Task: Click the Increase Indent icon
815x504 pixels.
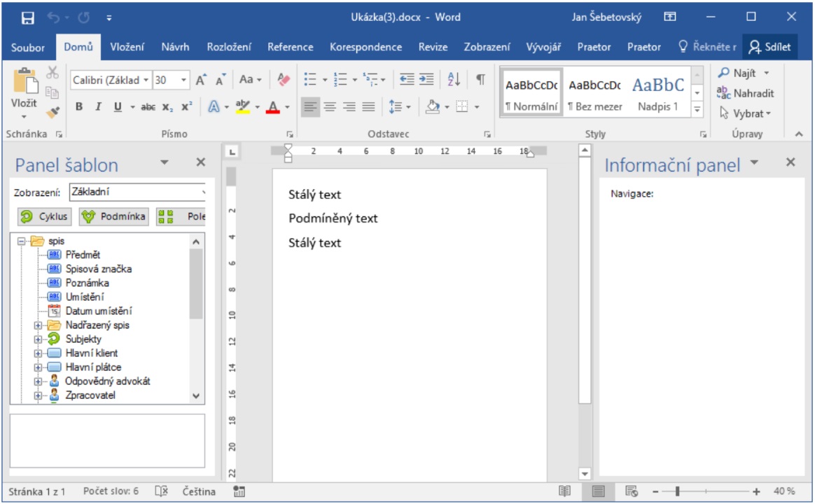Action: tap(426, 80)
